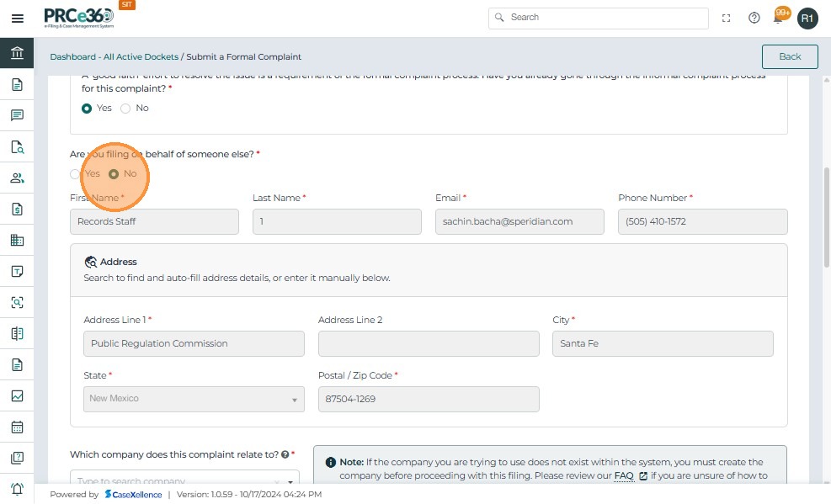Click the top Search field
Image resolution: width=831 pixels, height=504 pixels.
[598, 18]
